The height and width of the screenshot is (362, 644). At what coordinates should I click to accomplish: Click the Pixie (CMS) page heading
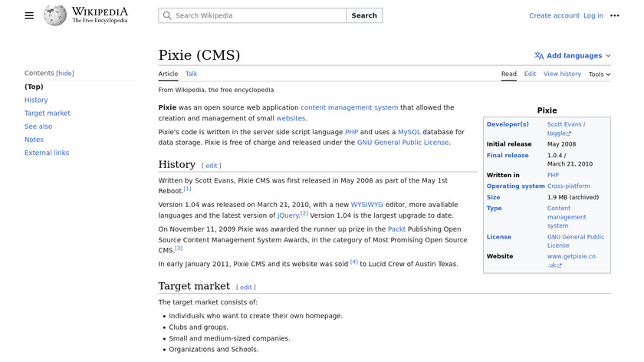(199, 55)
